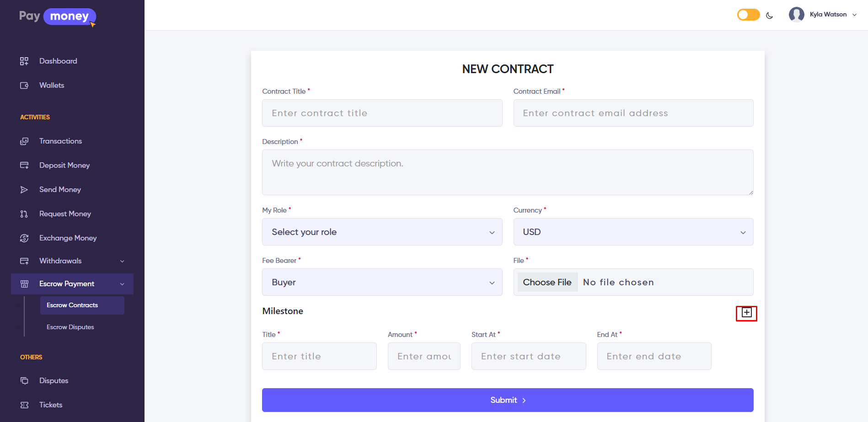This screenshot has width=868, height=422.
Task: Focus the milestone Start At date field
Action: [x=528, y=356]
